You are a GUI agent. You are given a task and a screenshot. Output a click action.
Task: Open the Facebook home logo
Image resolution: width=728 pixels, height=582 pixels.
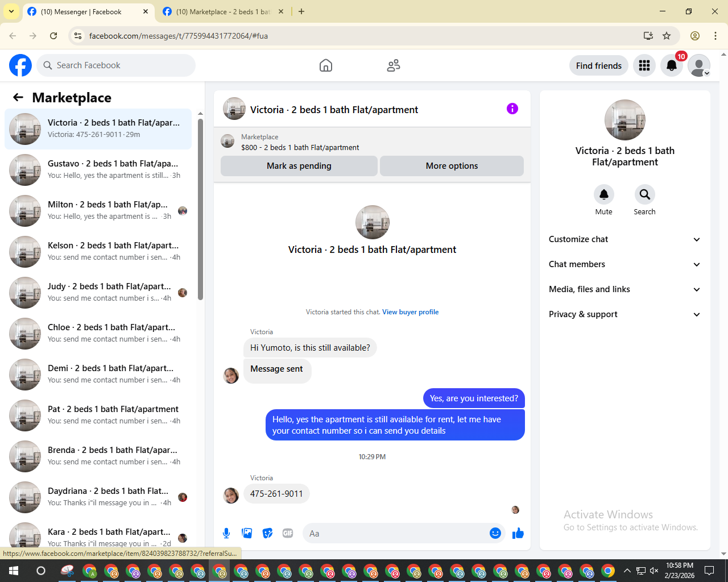20,65
